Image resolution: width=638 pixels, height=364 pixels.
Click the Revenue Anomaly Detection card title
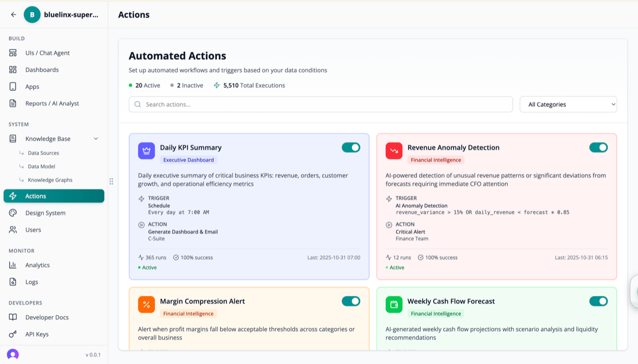pos(454,148)
